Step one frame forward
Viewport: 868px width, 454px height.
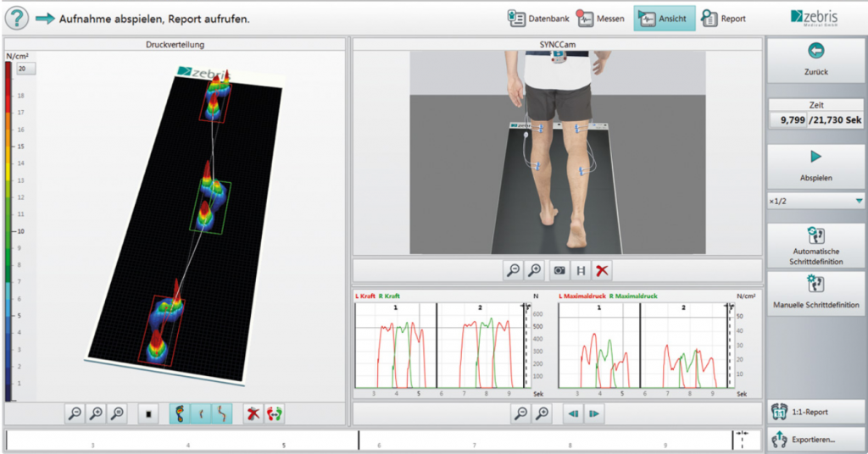point(594,413)
